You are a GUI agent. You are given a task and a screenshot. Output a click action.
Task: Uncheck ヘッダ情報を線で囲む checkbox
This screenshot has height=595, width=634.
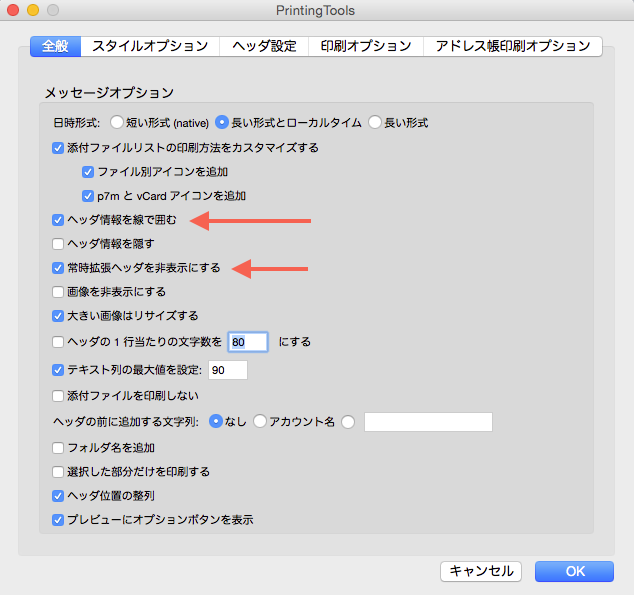pyautogui.click(x=58, y=220)
